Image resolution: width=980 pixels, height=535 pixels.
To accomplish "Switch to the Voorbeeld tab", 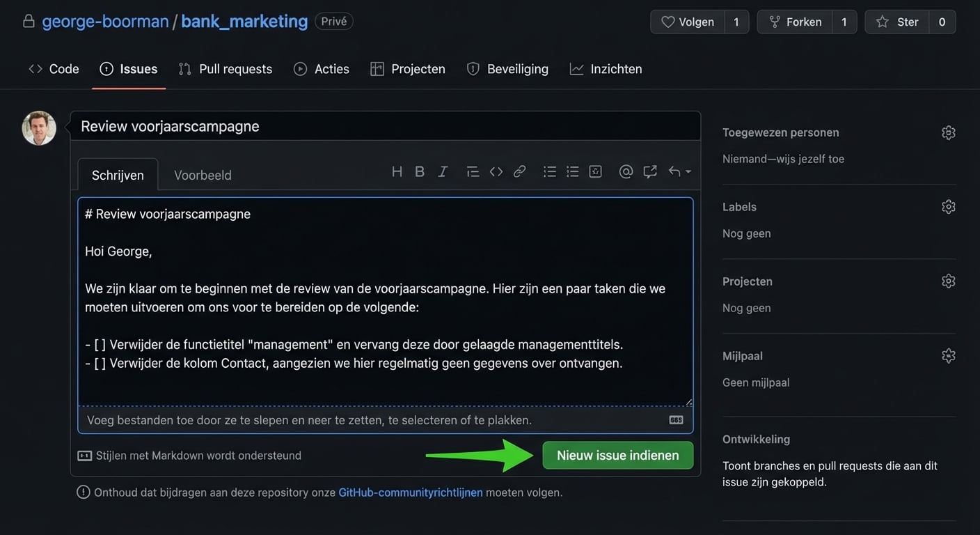I will tap(203, 176).
